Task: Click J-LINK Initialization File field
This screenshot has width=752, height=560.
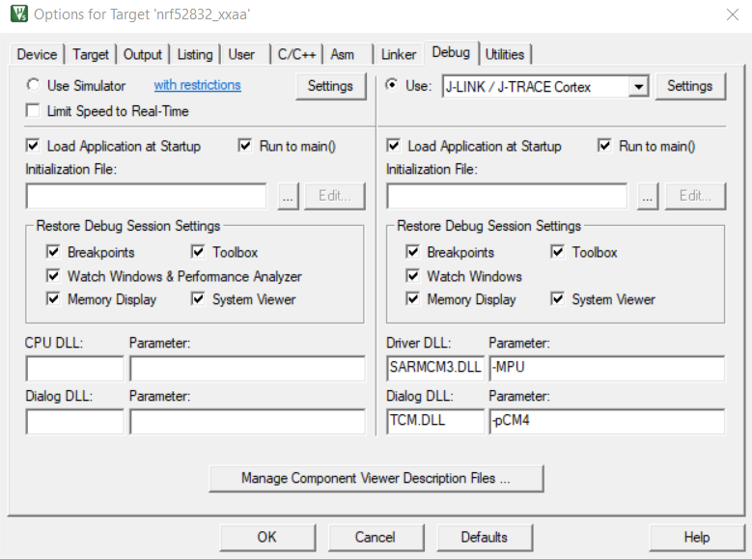Action: click(x=507, y=196)
